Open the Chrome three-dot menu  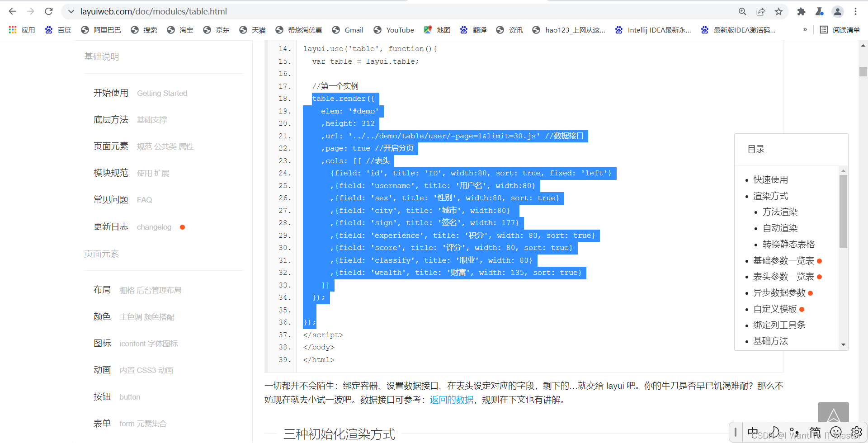(x=855, y=12)
